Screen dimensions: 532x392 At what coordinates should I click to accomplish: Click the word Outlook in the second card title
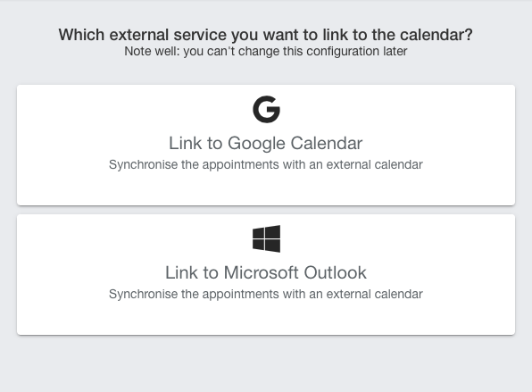[x=335, y=272]
